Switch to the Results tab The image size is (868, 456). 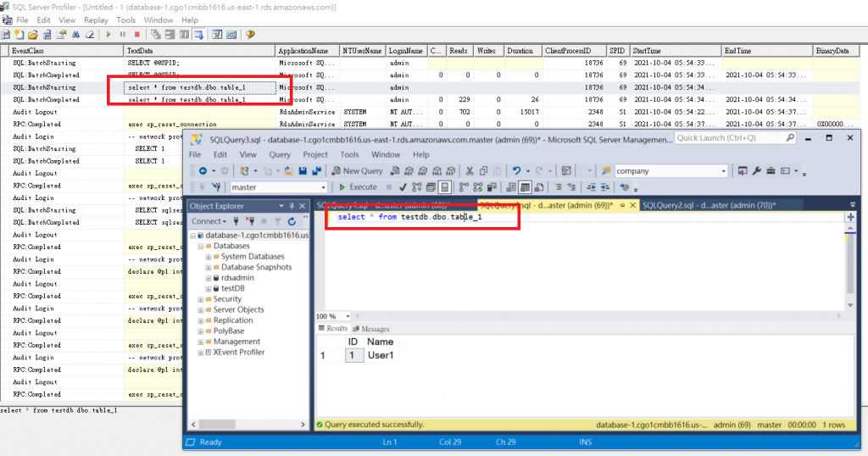[x=333, y=328]
